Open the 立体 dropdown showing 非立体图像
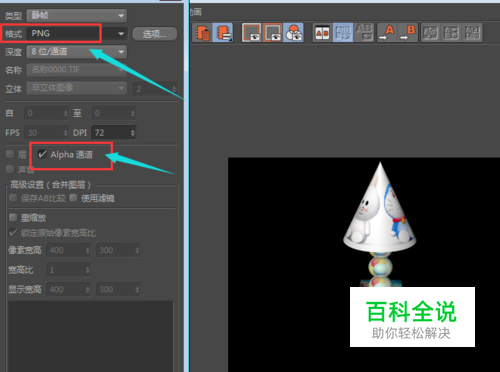The width and height of the screenshot is (500, 372). (77, 88)
